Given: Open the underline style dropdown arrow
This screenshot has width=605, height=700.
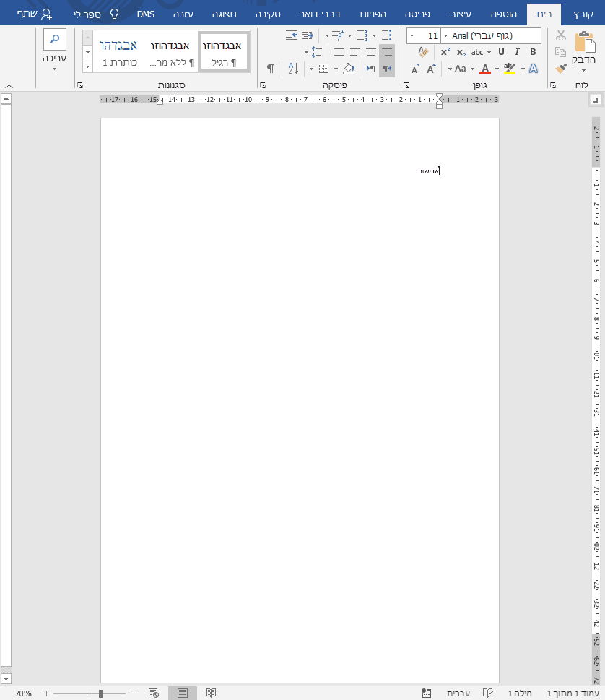Looking at the screenshot, I should point(489,52).
